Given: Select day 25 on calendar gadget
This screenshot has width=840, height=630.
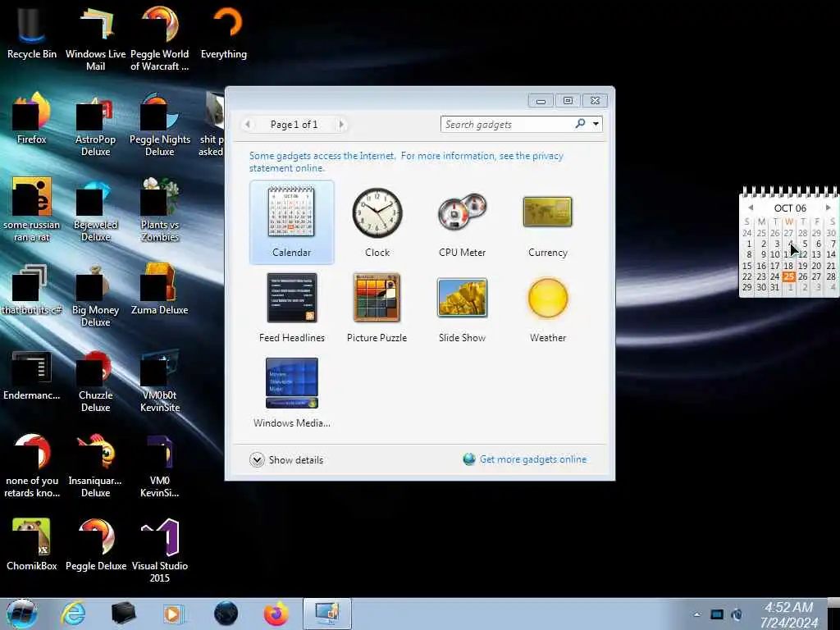Looking at the screenshot, I should coord(788,276).
